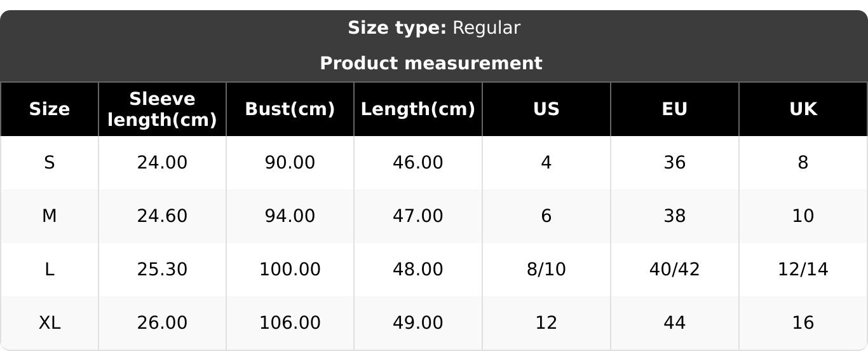
Task: Select the 8/10 US size cell
Action: [546, 270]
